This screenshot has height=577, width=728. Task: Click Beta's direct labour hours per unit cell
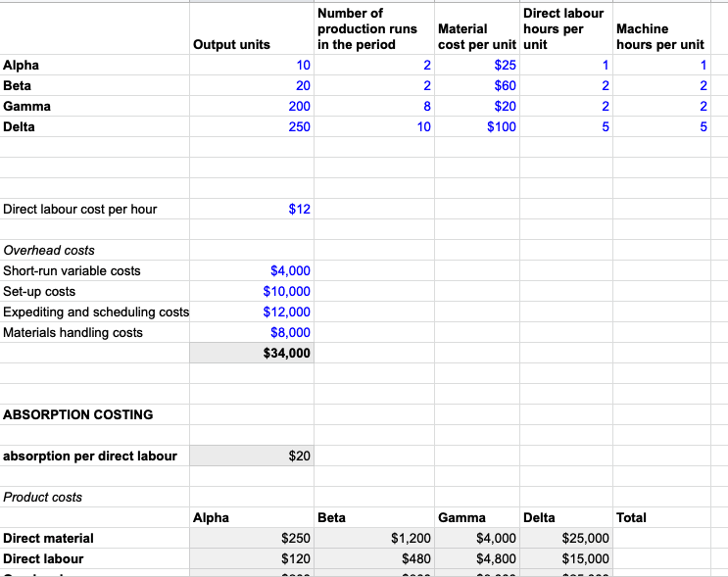(566, 85)
